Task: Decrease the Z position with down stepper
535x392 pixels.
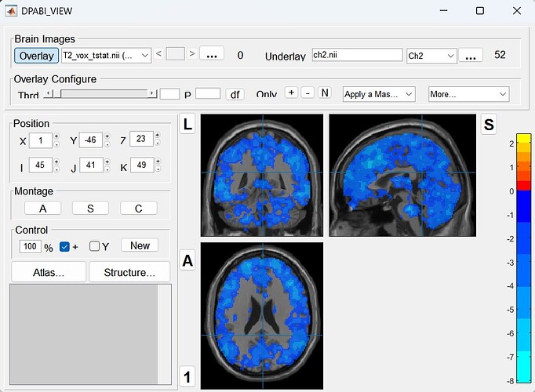Action: click(x=158, y=143)
